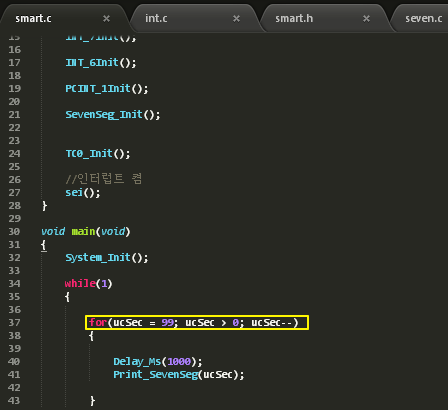Close the int.c tab
Screen dimensions: 448x410
point(236,18)
